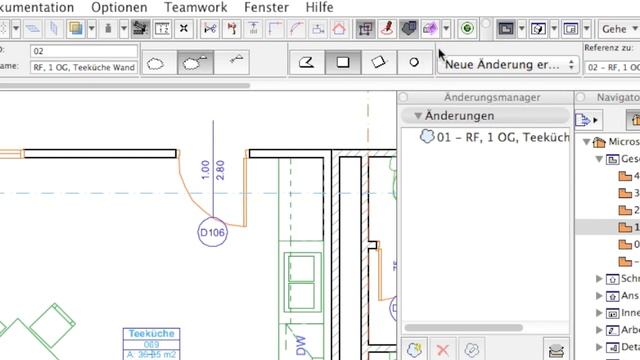The height and width of the screenshot is (360, 640).
Task: Expand the Arbe tree node
Action: point(599,330)
